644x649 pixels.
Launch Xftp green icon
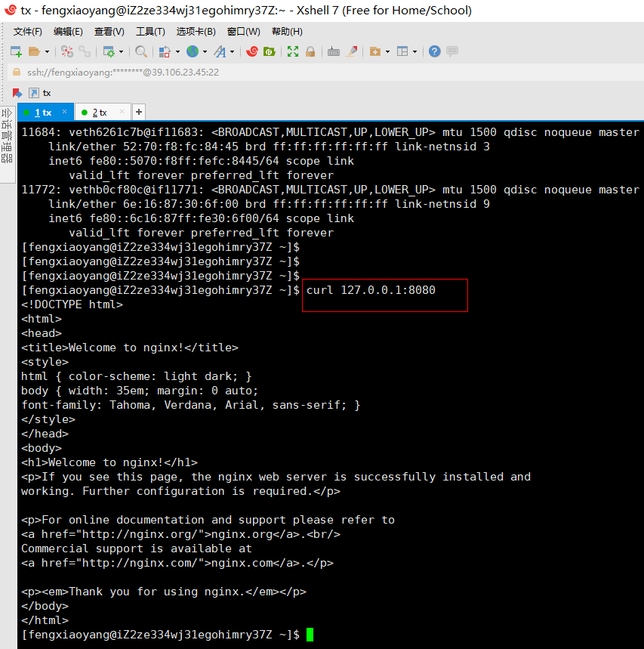270,51
